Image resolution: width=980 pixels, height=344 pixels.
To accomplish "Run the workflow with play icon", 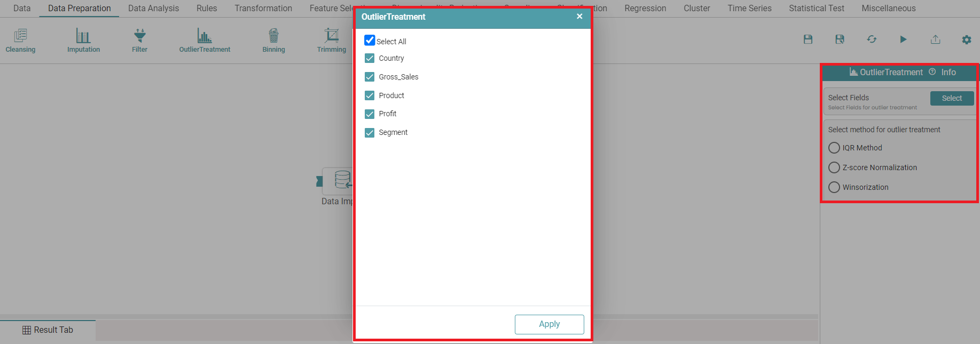I will point(903,39).
